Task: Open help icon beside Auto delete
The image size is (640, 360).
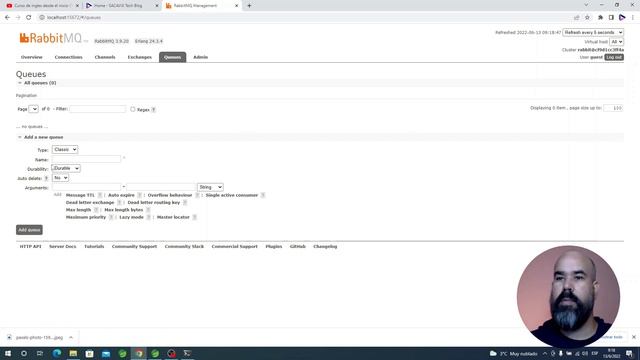Action: click(x=46, y=178)
